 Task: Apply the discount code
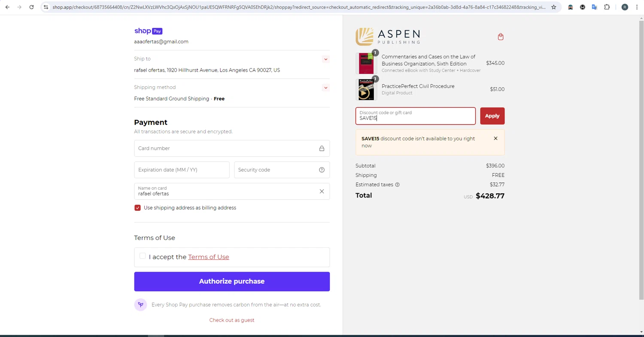492,116
